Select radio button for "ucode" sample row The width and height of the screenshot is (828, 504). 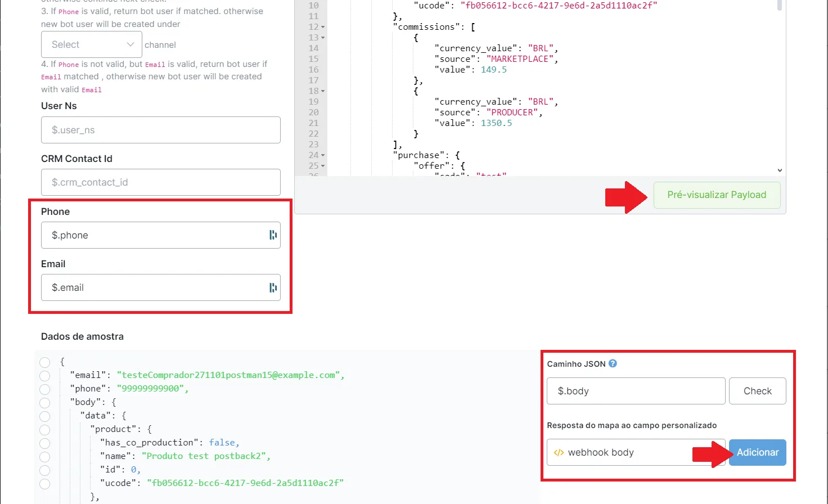pos(45,484)
